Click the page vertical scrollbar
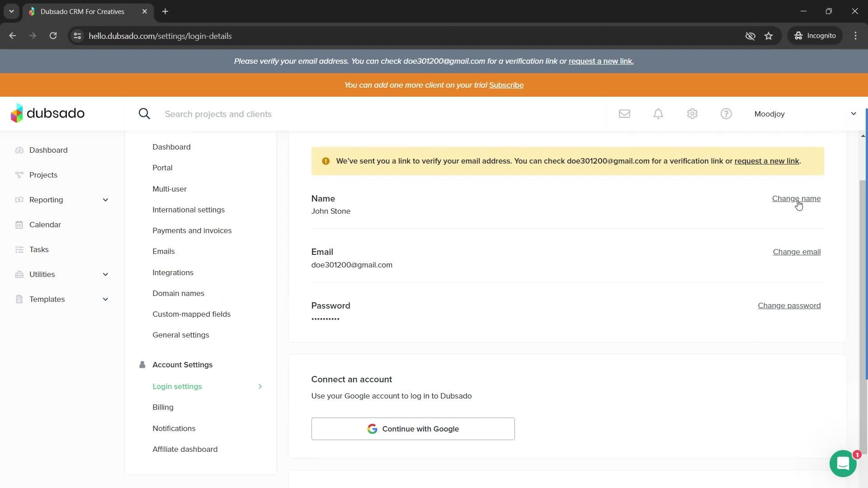The image size is (868, 488). 863,316
